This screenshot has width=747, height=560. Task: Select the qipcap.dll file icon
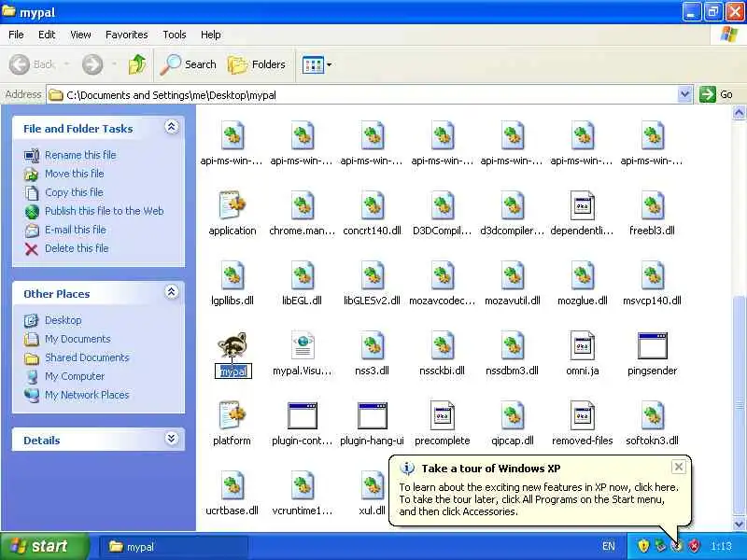click(x=512, y=415)
